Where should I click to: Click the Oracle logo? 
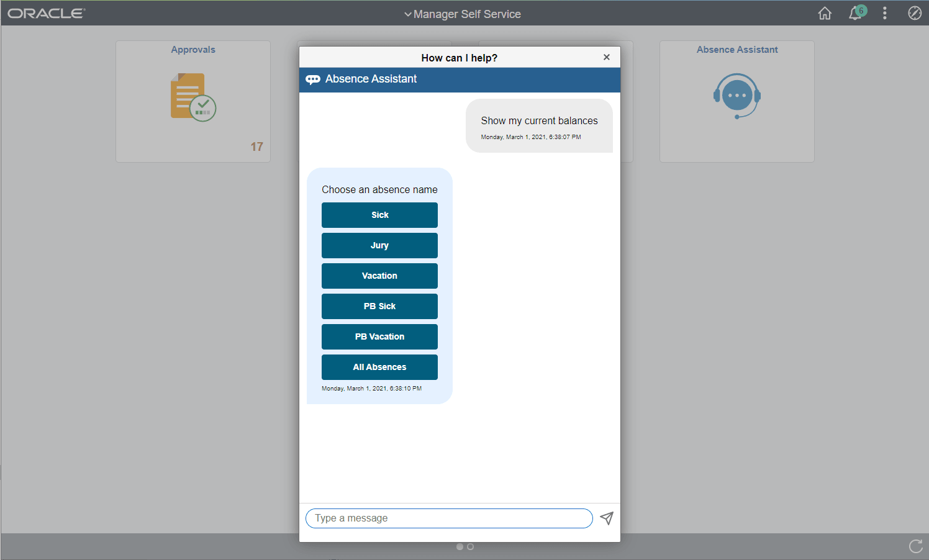coord(47,13)
